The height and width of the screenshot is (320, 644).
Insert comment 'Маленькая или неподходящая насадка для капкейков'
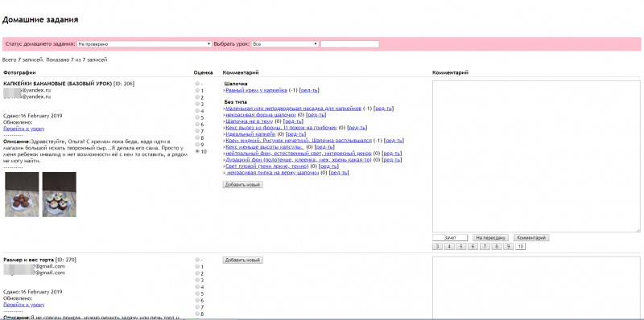coord(293,109)
